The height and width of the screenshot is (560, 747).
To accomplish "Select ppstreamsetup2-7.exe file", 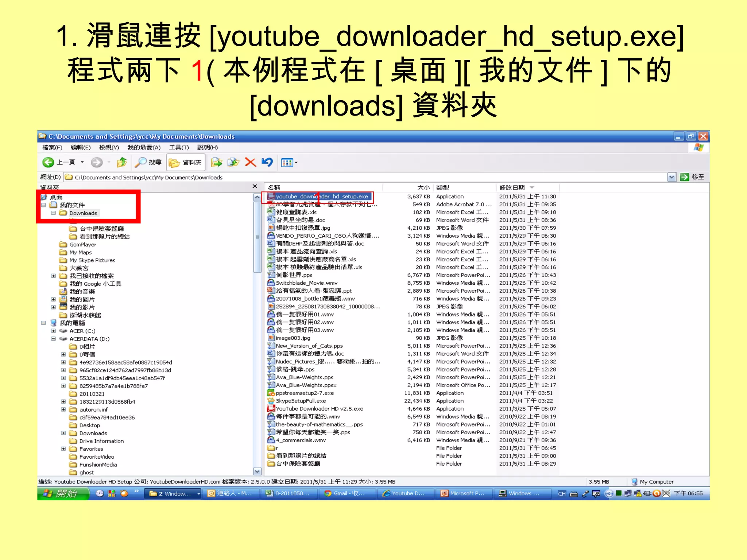I will 305,393.
